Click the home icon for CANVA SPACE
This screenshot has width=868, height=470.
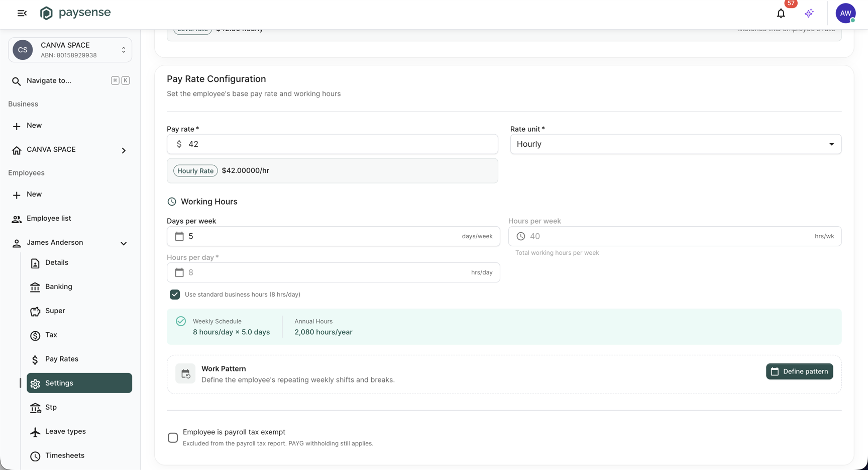click(17, 150)
